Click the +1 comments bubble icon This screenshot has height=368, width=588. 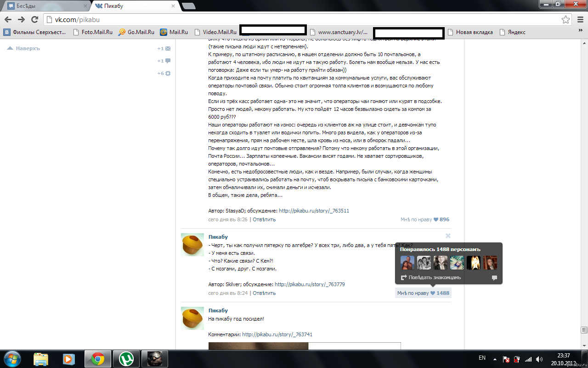coord(168,61)
